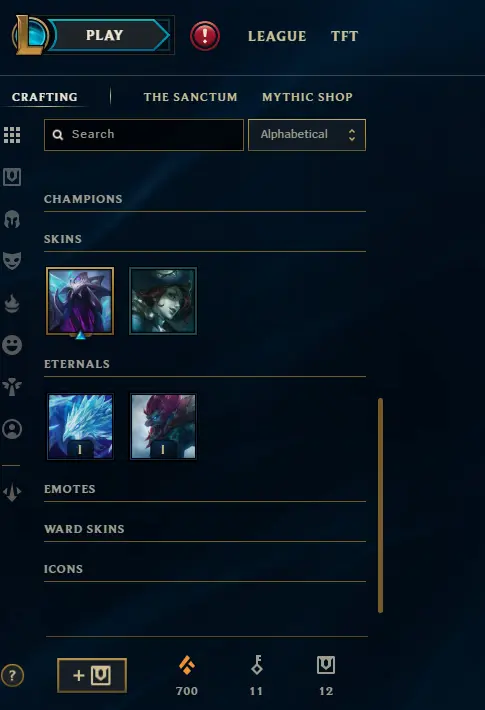Focus the loot Search field
485x710 pixels.
click(144, 134)
